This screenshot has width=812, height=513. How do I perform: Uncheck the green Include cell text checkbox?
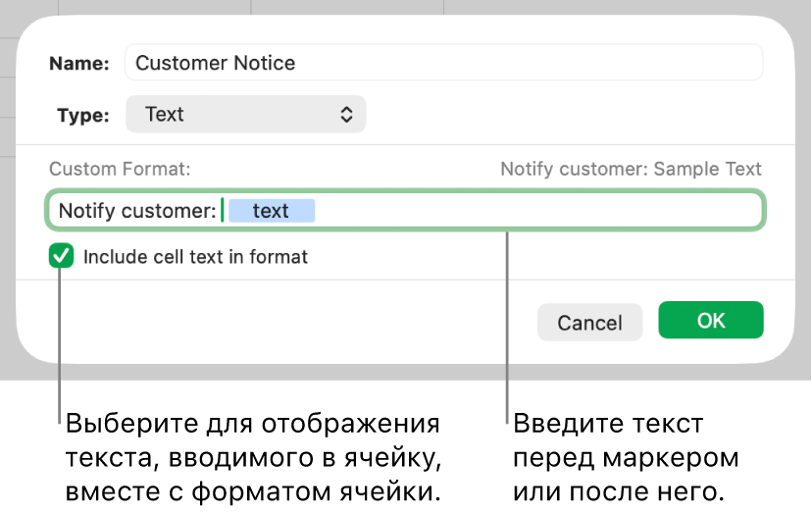click(x=62, y=257)
